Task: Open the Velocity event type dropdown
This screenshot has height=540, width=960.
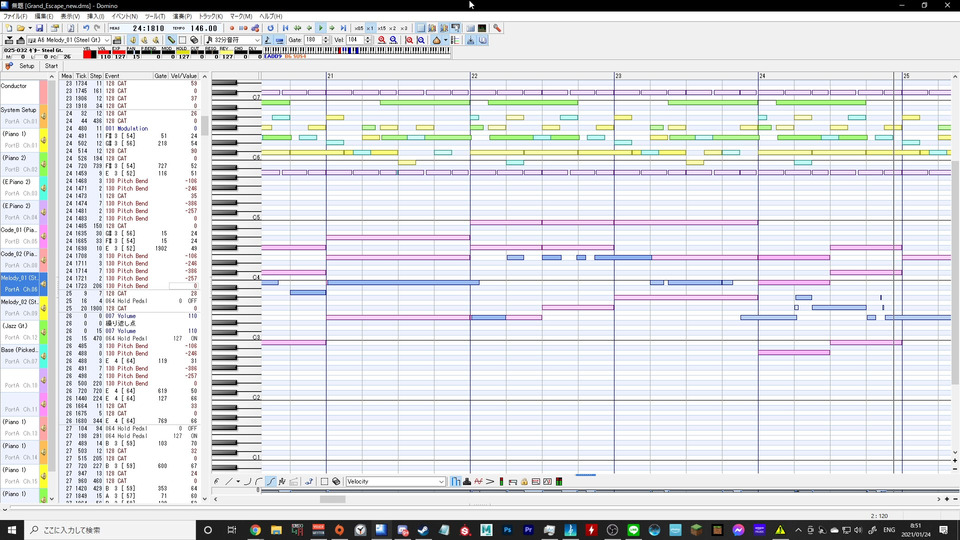Action: pos(441,482)
